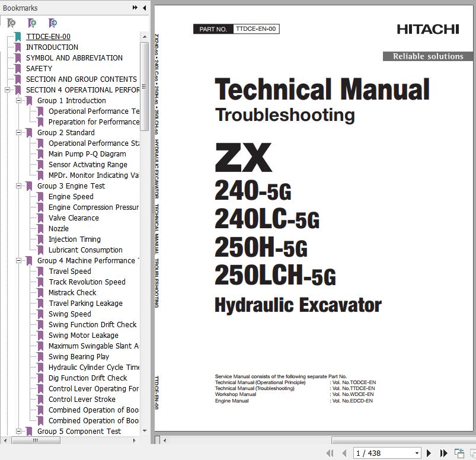Expand all bookmarks with double arrow icon

tap(135, 8)
